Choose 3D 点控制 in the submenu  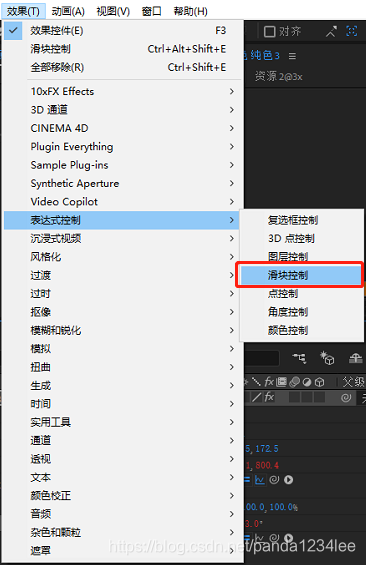click(302, 239)
